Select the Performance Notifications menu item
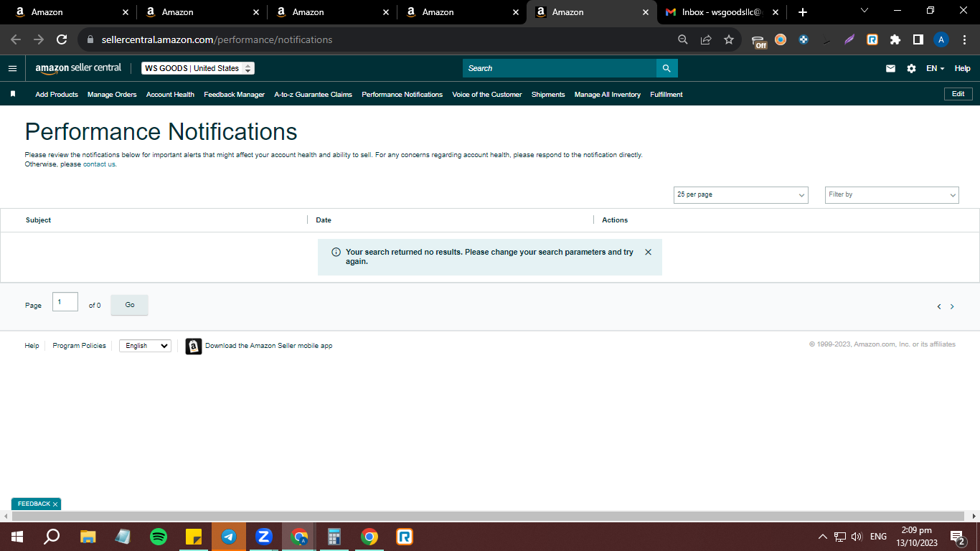The image size is (980, 551). click(402, 95)
